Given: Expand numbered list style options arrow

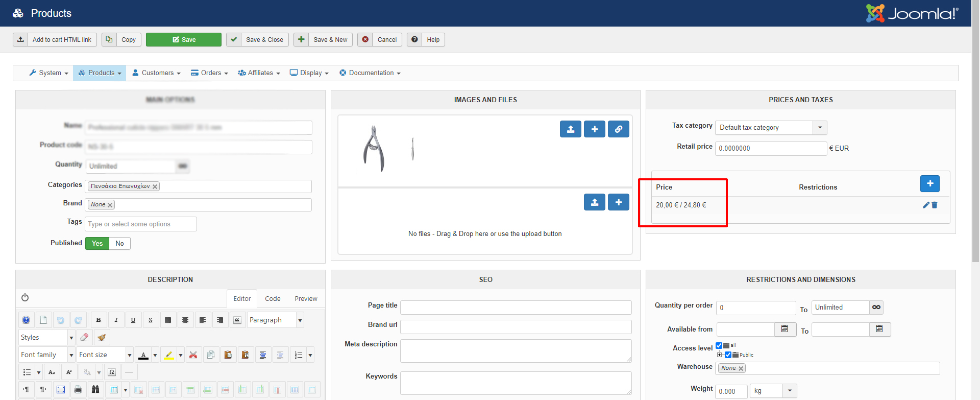Looking at the screenshot, I should click(310, 355).
